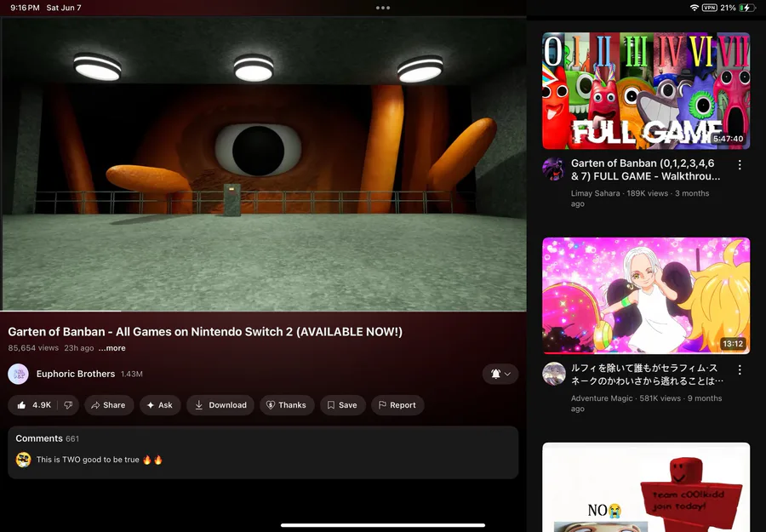Image resolution: width=766 pixels, height=532 pixels.
Task: Tap the video progress bar
Action: [263, 311]
